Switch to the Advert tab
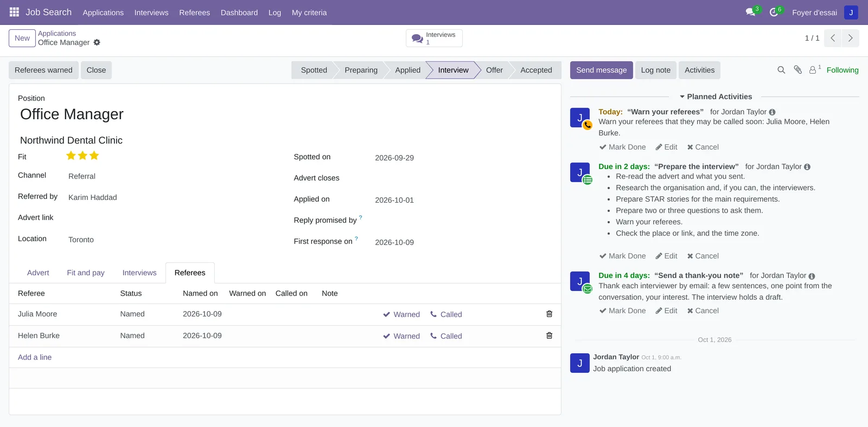The image size is (868, 427). click(x=38, y=273)
